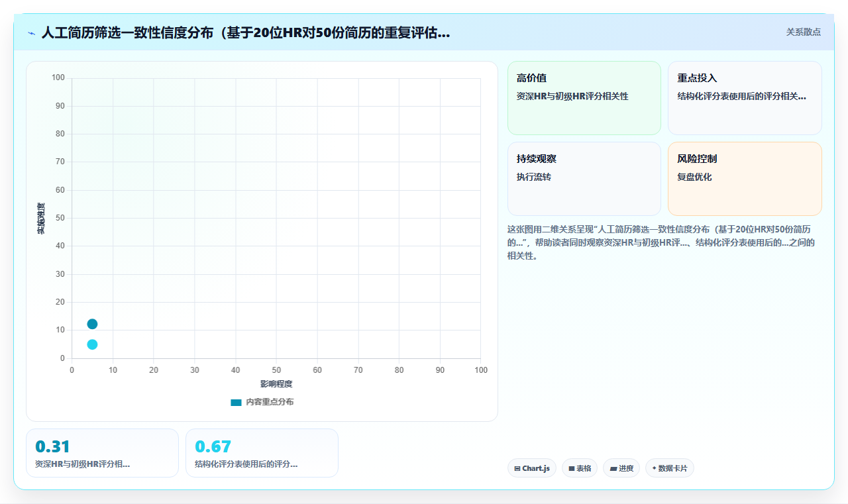Click the Chart.js tag
This screenshot has height=504, width=848.
[532, 468]
